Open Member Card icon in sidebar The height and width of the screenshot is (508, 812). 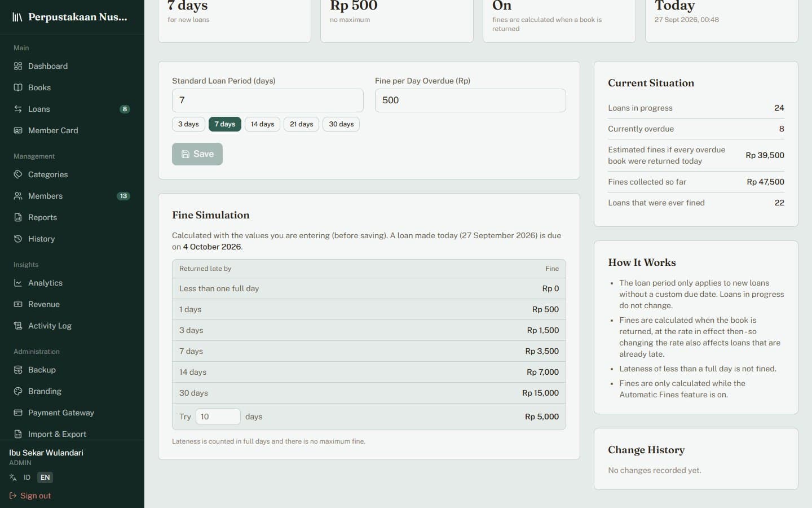point(18,130)
